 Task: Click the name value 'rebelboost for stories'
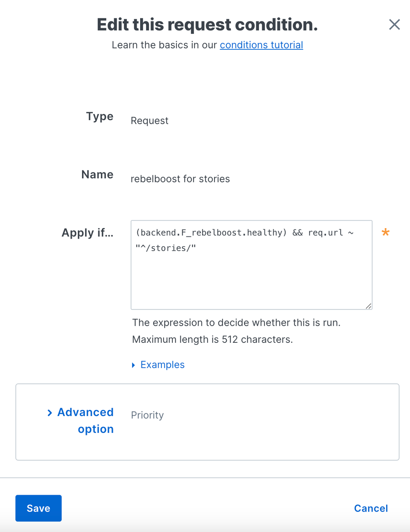point(180,179)
